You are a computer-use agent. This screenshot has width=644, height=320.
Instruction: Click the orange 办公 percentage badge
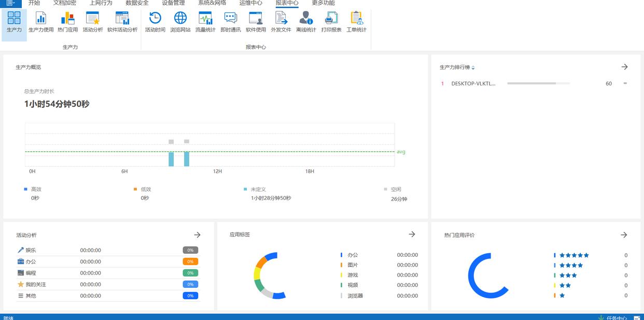[x=190, y=261]
